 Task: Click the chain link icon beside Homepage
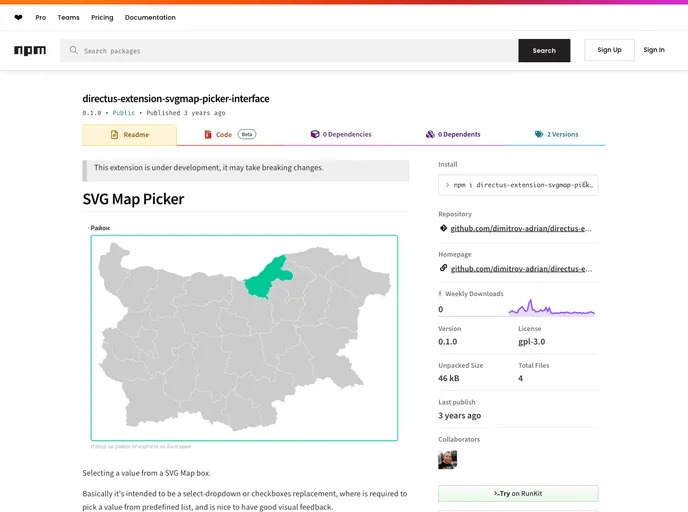click(443, 268)
